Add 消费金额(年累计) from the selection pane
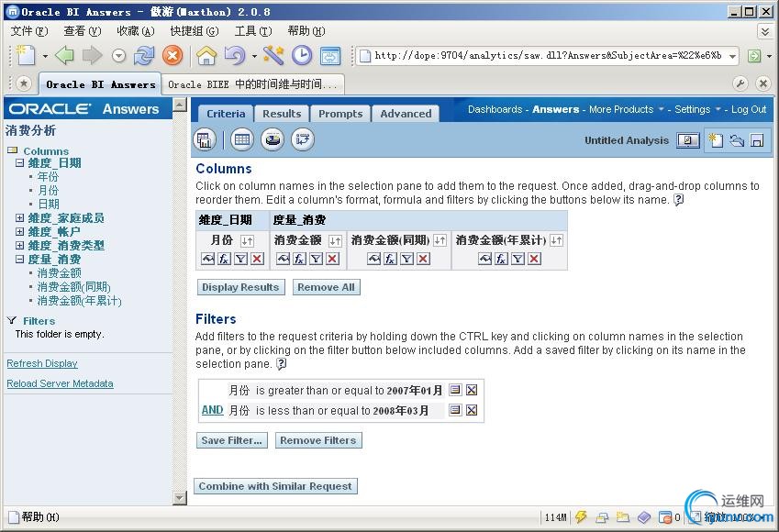 80,301
